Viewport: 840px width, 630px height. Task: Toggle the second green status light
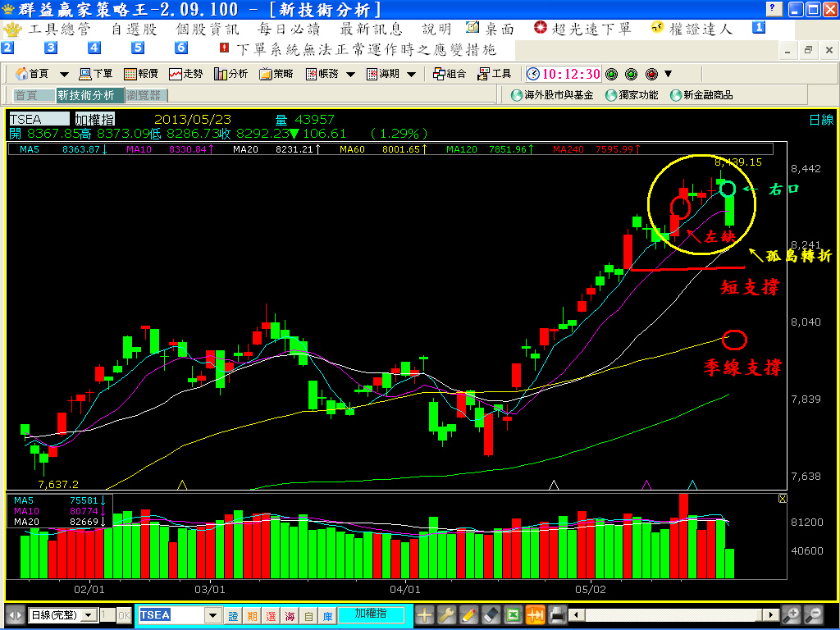(x=631, y=74)
